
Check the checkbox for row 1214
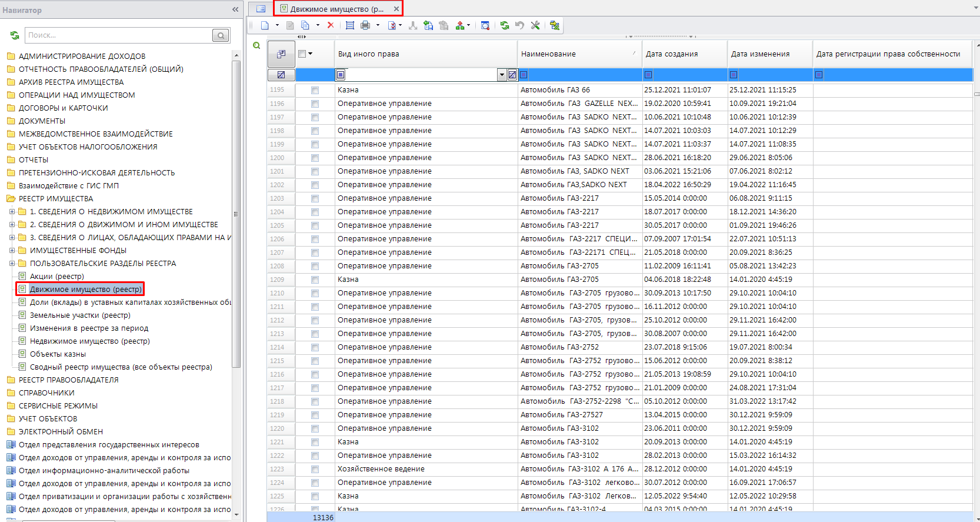click(x=315, y=347)
